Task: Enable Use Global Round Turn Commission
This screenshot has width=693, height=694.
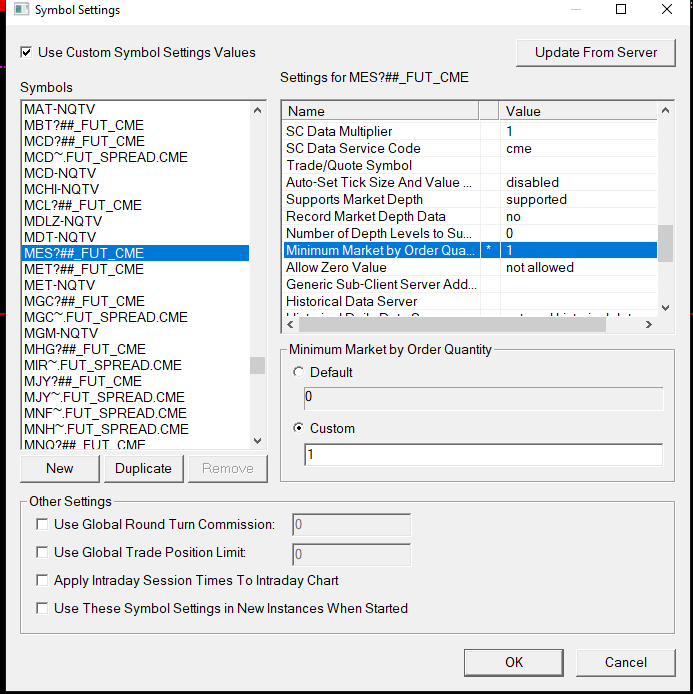Action: point(42,524)
